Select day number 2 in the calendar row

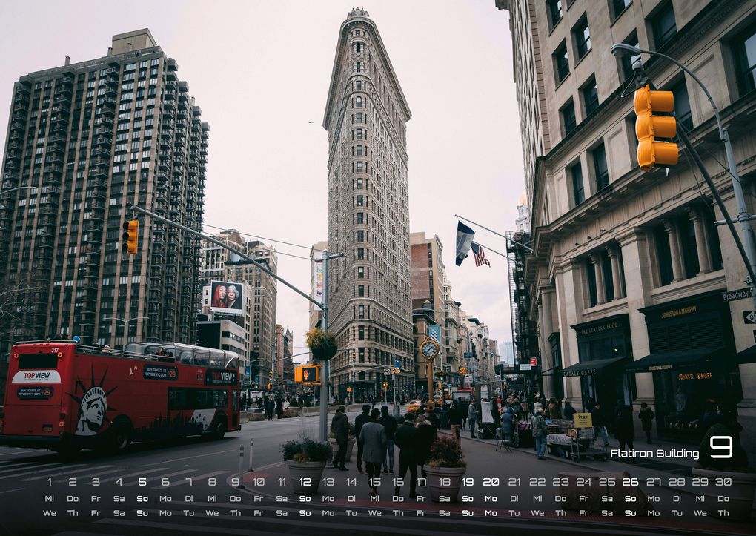73,481
